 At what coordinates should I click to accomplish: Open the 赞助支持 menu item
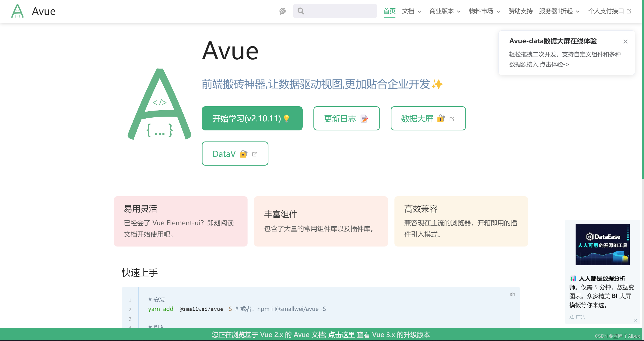(x=520, y=11)
